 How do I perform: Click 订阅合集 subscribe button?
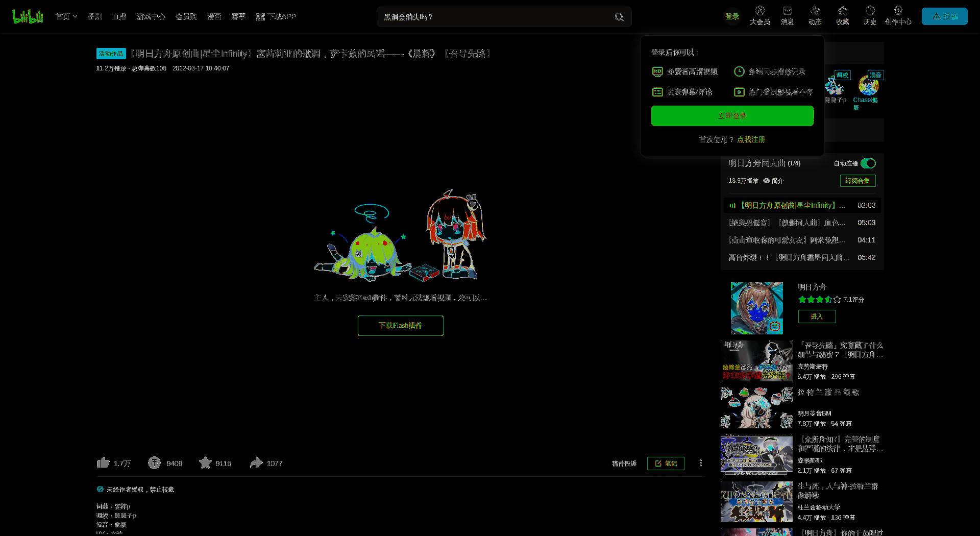pos(857,181)
